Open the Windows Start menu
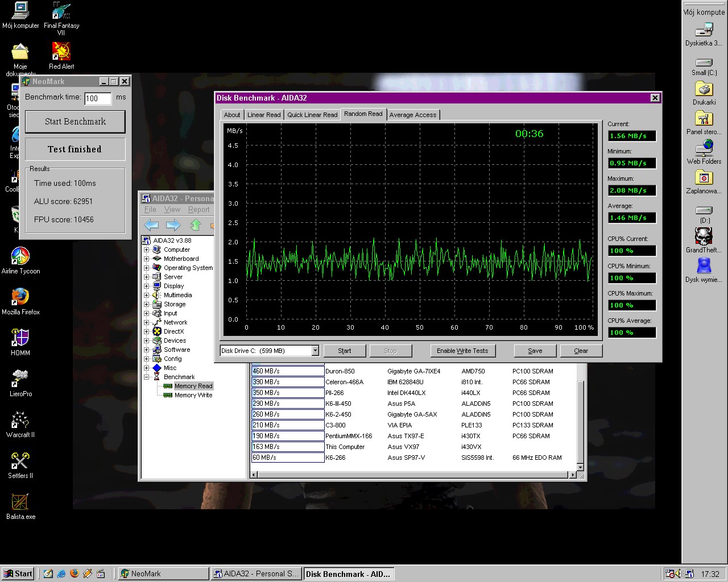This screenshot has height=582, width=728. 18,573
